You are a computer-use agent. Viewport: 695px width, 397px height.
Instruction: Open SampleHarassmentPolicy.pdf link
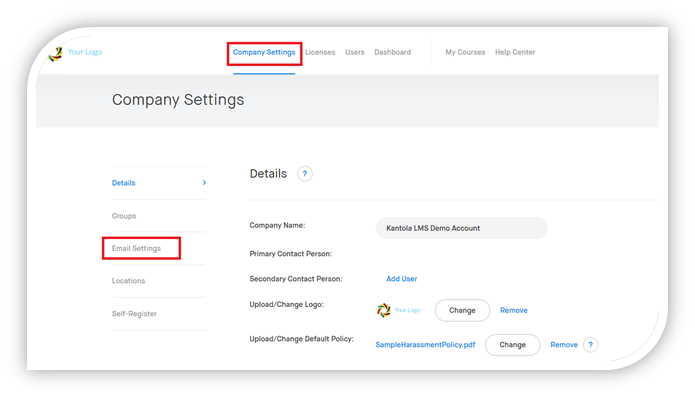[425, 345]
